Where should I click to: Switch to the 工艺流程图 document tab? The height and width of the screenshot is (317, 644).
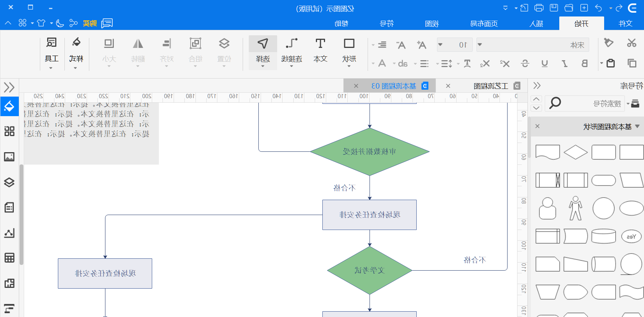coord(491,86)
